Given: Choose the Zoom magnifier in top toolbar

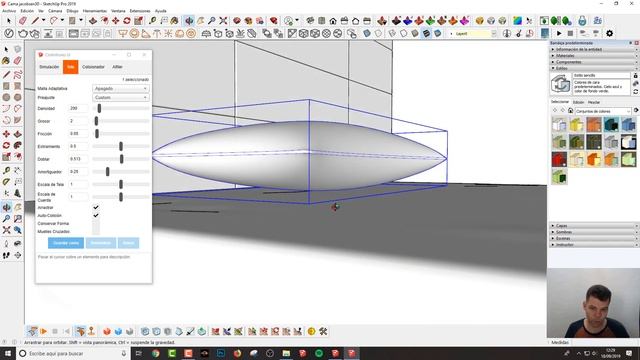Looking at the screenshot, I should [212, 20].
